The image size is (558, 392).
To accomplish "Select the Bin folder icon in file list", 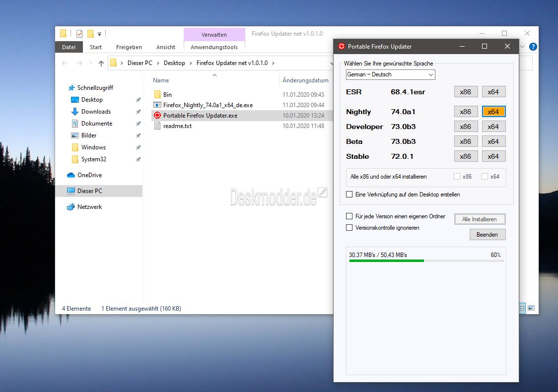I will (x=157, y=95).
